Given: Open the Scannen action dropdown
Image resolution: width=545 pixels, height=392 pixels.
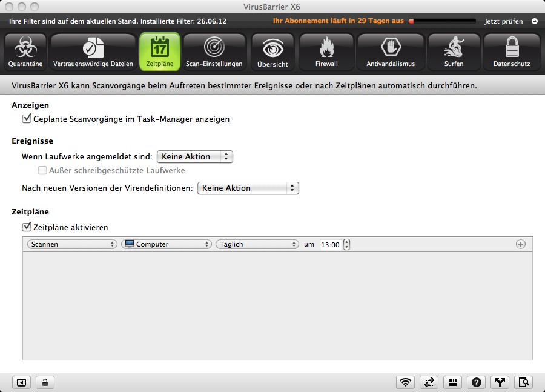Looking at the screenshot, I should 72,244.
